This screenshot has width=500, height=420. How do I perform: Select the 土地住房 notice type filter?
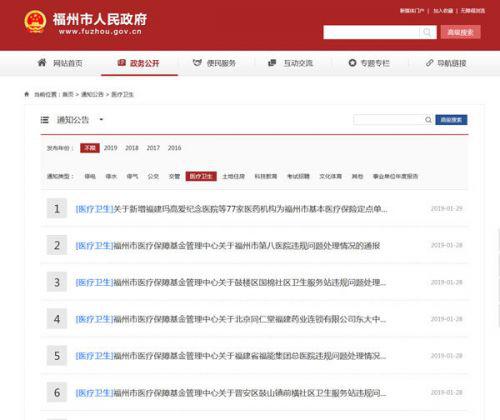pos(233,176)
